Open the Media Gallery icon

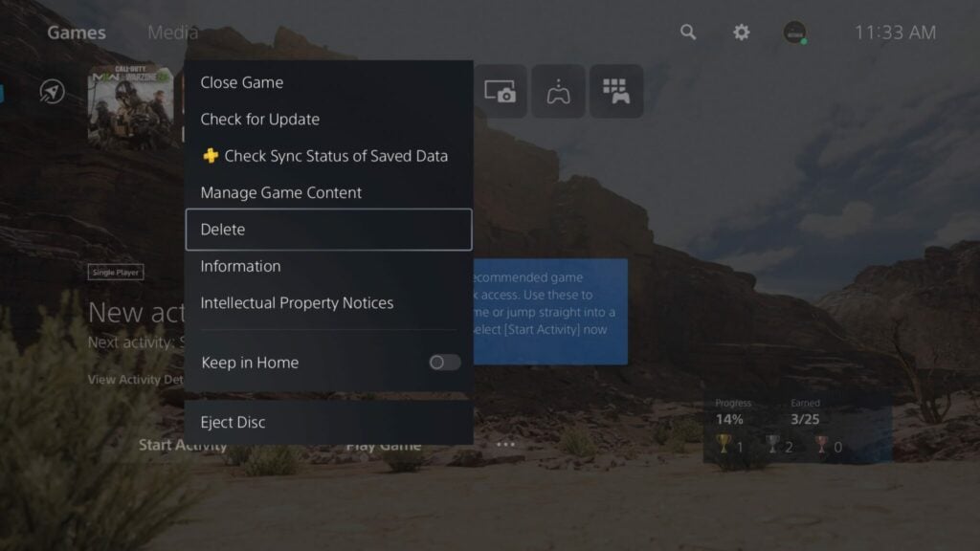[499, 91]
